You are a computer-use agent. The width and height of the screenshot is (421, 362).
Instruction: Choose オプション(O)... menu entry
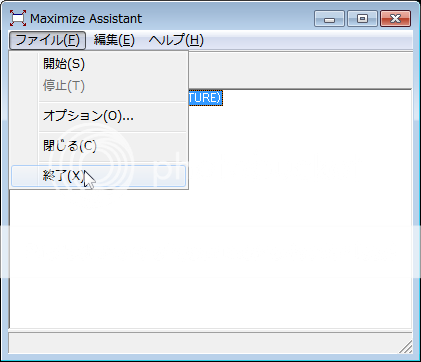(99, 116)
